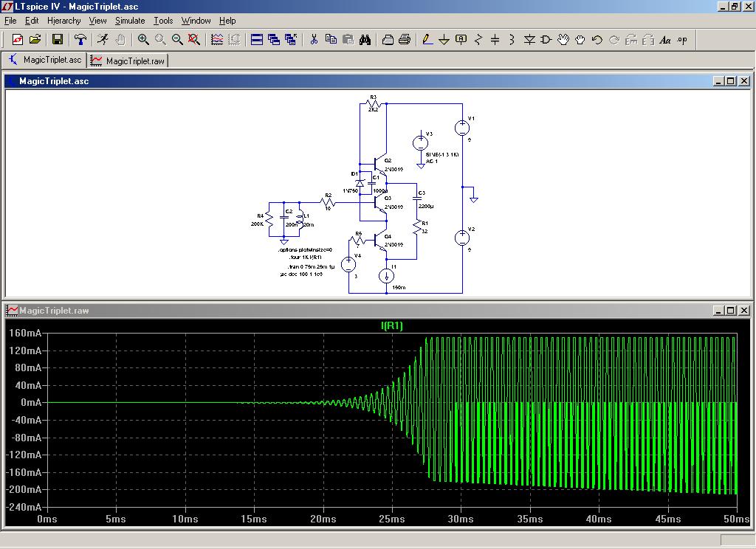Place a Capacitor component
The width and height of the screenshot is (756, 549).
[495, 40]
